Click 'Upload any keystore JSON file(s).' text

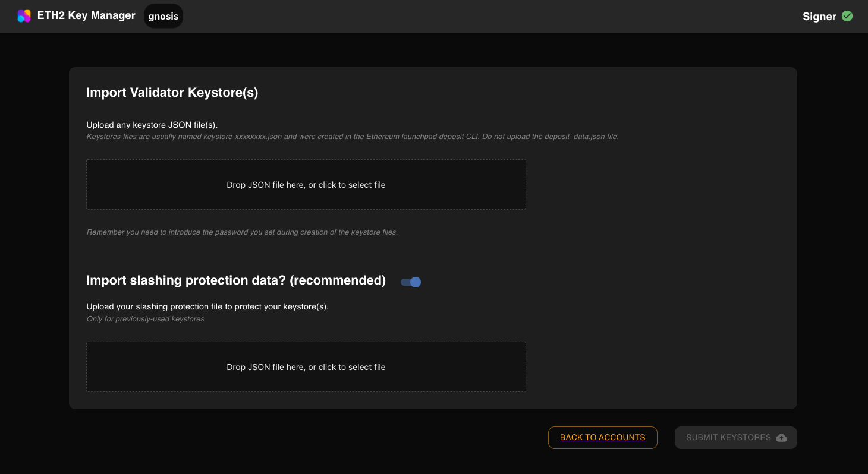pyautogui.click(x=152, y=125)
